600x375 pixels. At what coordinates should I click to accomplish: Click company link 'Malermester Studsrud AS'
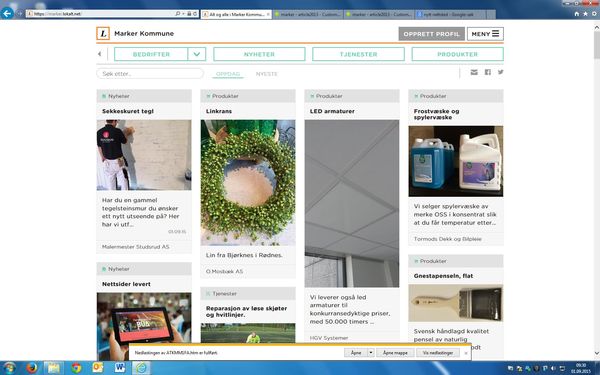(135, 247)
